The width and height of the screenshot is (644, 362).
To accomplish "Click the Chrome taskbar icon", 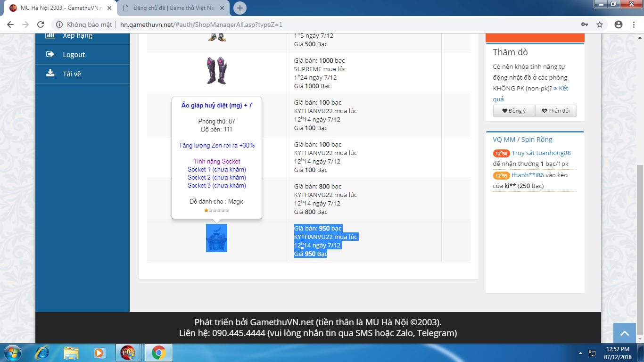I will tap(158, 353).
